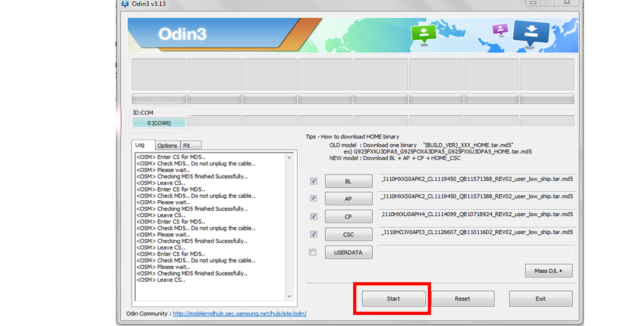Close the Odin3 window

[x=567, y=2]
